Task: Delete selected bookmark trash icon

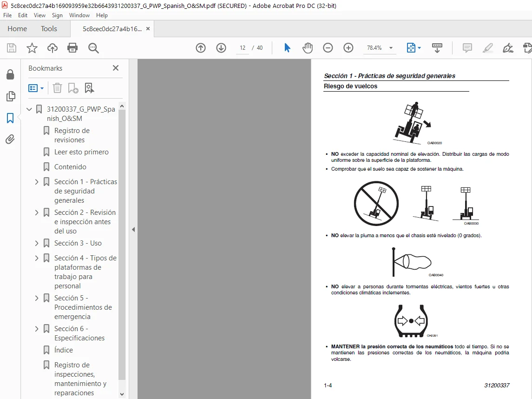Action: pos(57,88)
